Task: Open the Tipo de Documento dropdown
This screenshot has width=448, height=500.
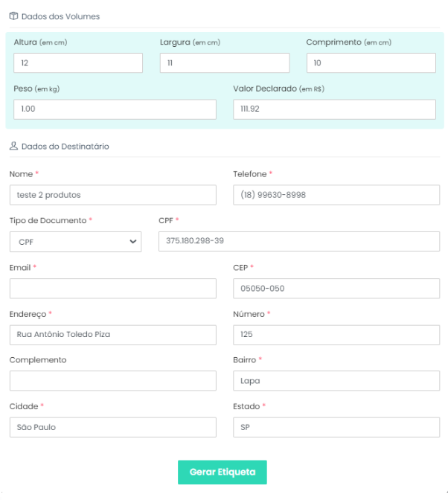Action: point(75,241)
